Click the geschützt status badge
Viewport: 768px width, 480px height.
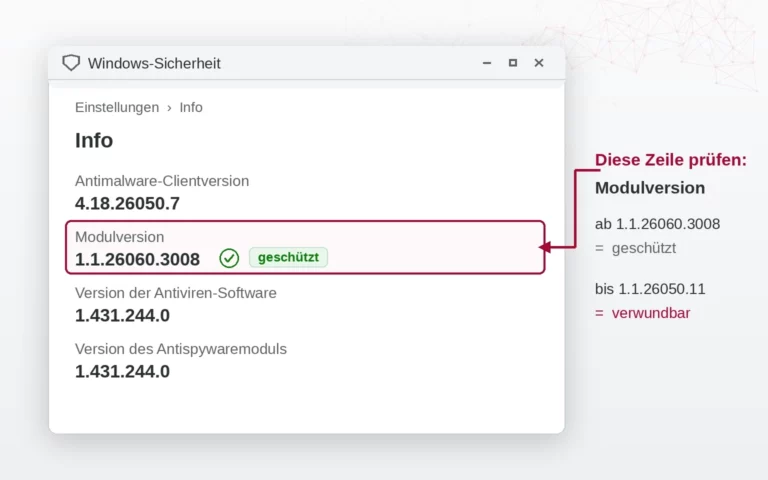click(288, 258)
